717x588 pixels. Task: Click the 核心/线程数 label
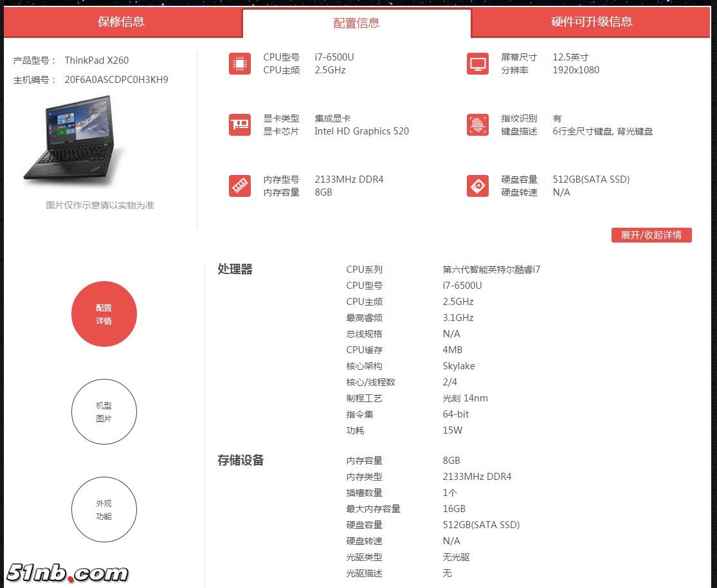click(x=370, y=382)
